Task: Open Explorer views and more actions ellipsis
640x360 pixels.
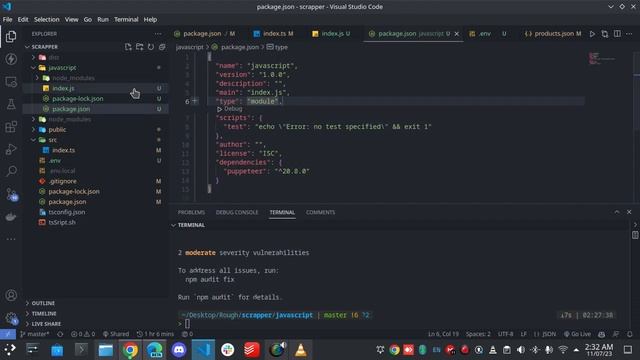Action: coord(158,34)
